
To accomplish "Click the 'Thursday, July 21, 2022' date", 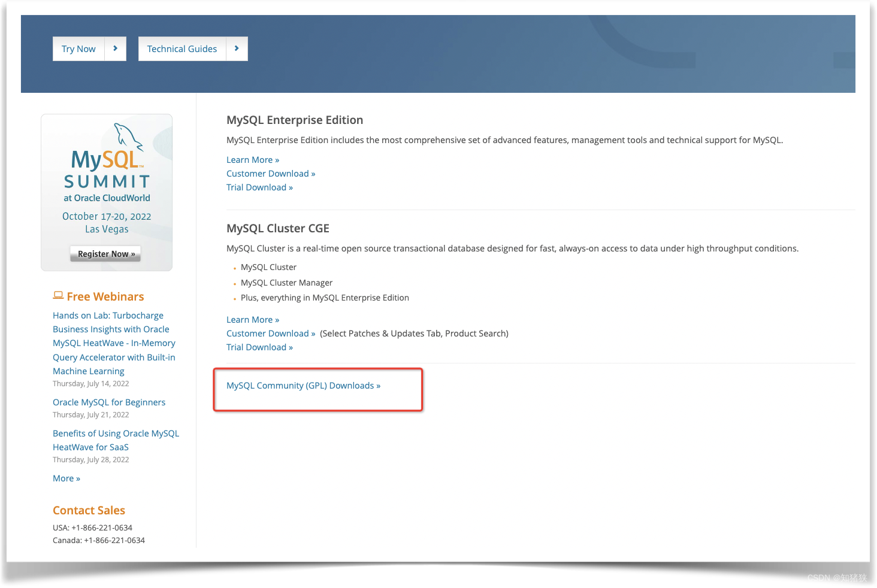I will (x=91, y=415).
